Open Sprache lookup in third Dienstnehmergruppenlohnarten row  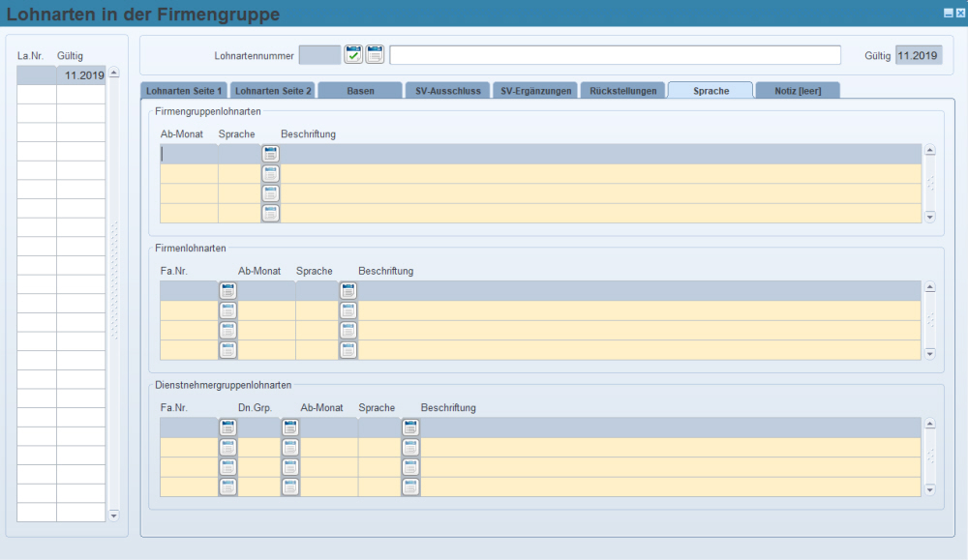(410, 467)
